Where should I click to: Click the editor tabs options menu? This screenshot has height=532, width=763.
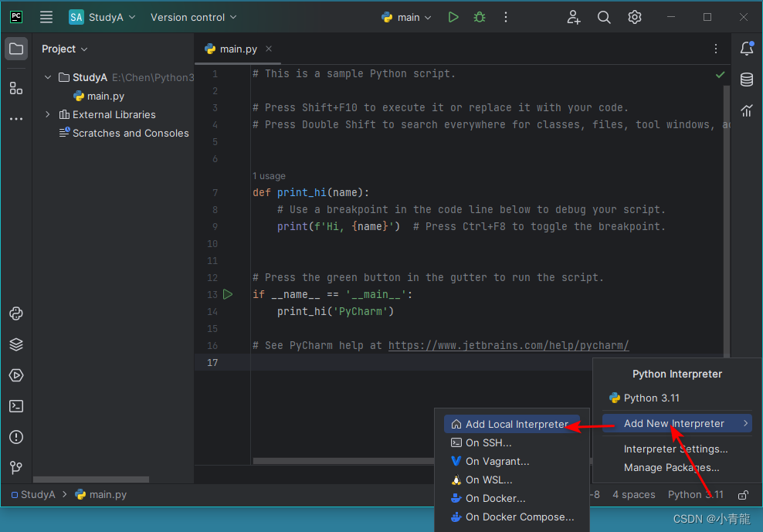pos(715,49)
